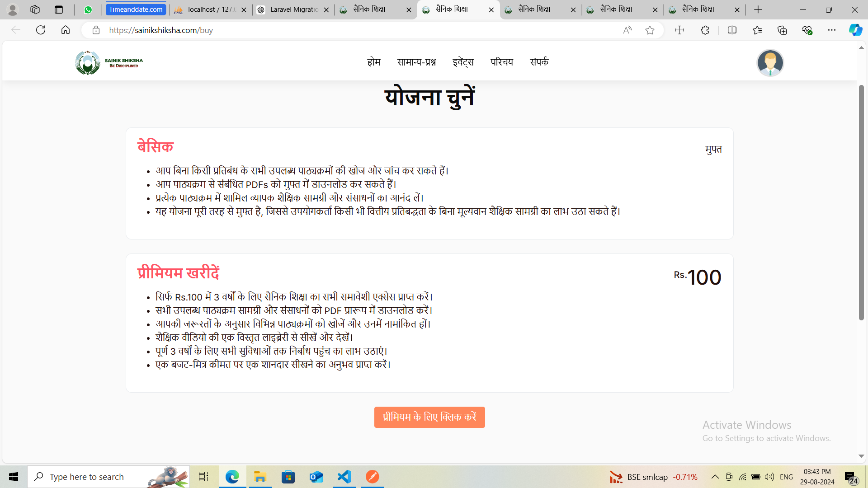Open browser Extensions puzzle icon
This screenshot has height=488, width=868.
click(705, 30)
